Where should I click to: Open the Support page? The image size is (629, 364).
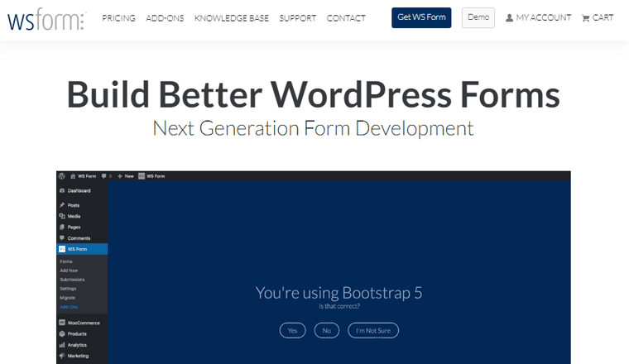[x=298, y=18]
